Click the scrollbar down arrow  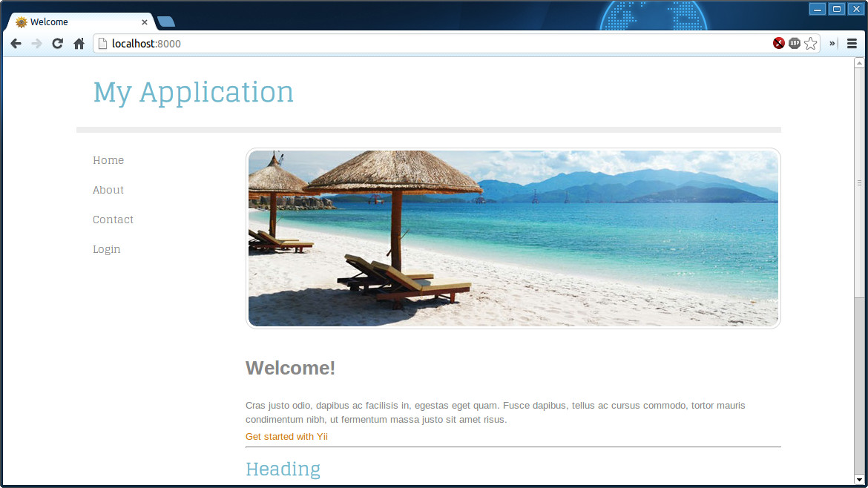[x=859, y=479]
